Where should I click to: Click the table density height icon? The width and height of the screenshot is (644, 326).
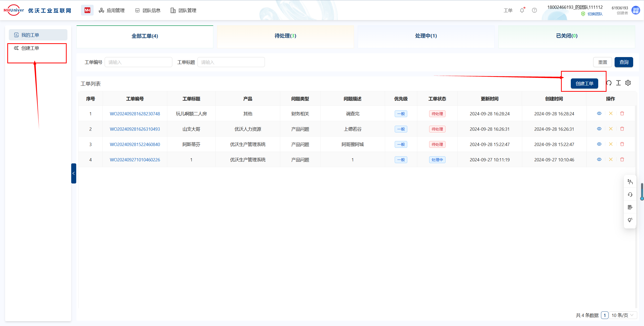click(618, 83)
